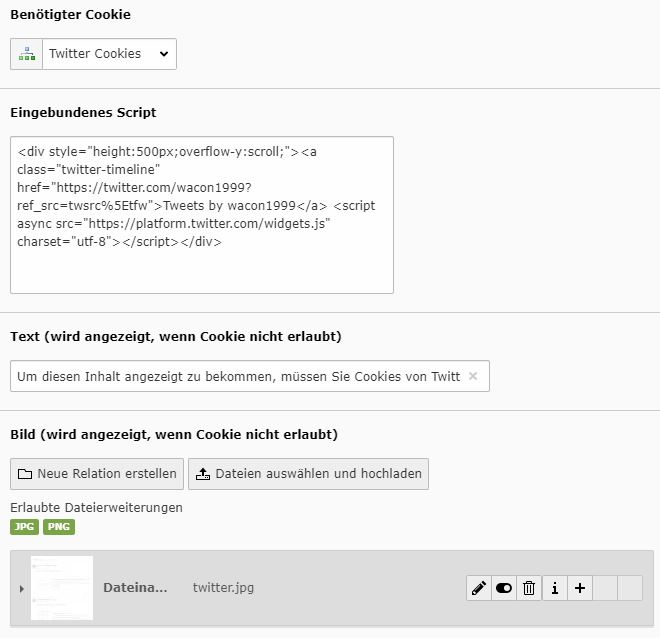The height and width of the screenshot is (638, 660).
Task: Click the plus icon in file row
Action: [580, 588]
